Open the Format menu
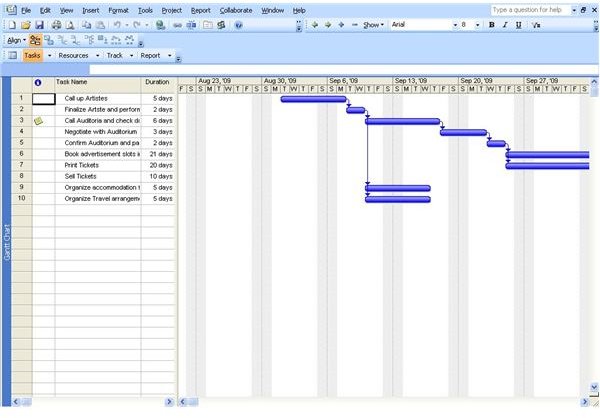Image resolution: width=600 pixels, height=418 pixels. (x=118, y=10)
